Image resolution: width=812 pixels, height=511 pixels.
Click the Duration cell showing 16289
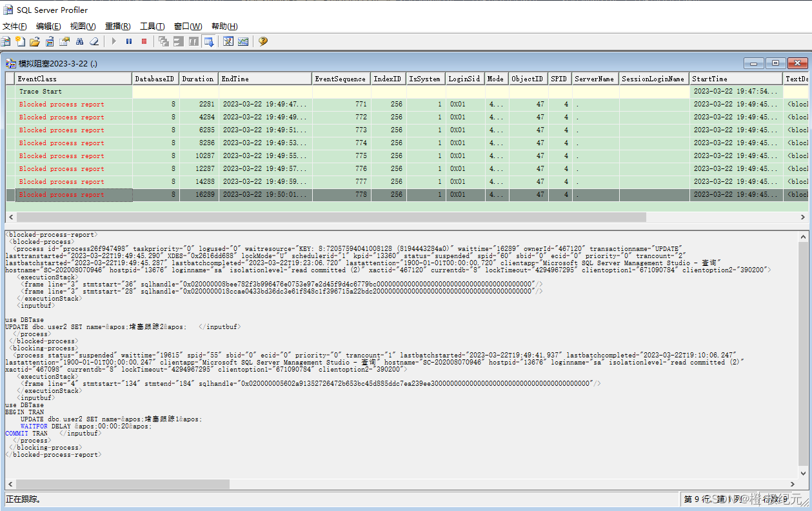coord(199,195)
